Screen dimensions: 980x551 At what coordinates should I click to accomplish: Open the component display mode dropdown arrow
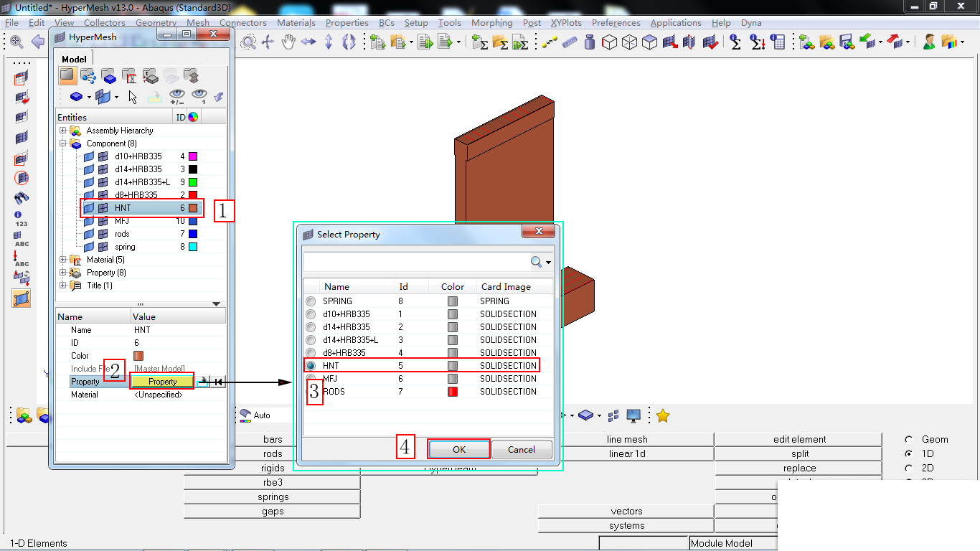(x=89, y=97)
